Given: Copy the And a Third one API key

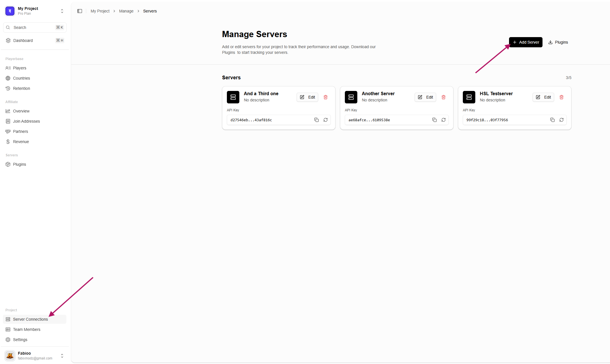Looking at the screenshot, I should coord(316,120).
